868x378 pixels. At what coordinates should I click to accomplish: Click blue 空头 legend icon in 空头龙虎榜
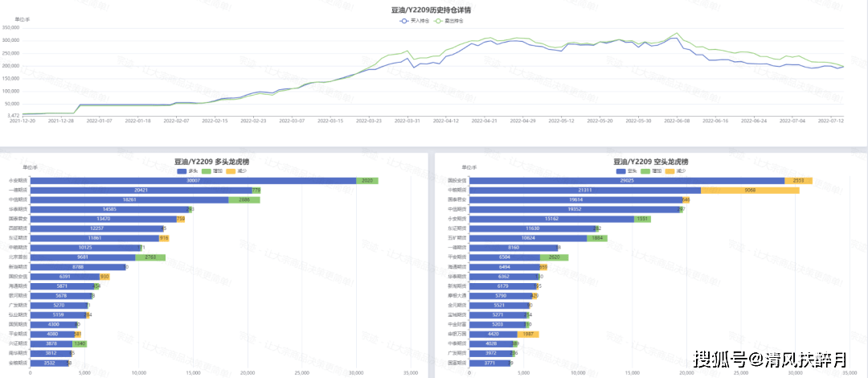(620, 171)
